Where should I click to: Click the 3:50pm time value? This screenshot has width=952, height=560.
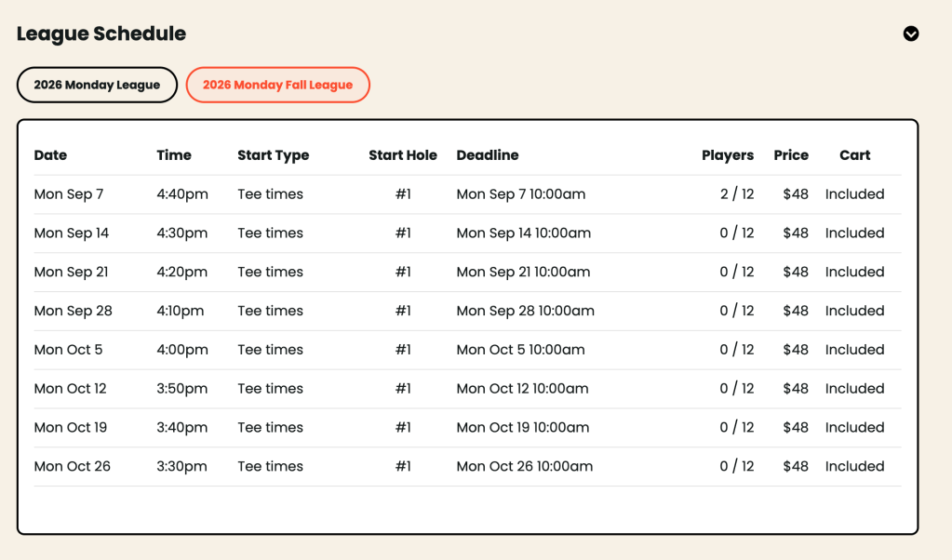182,388
